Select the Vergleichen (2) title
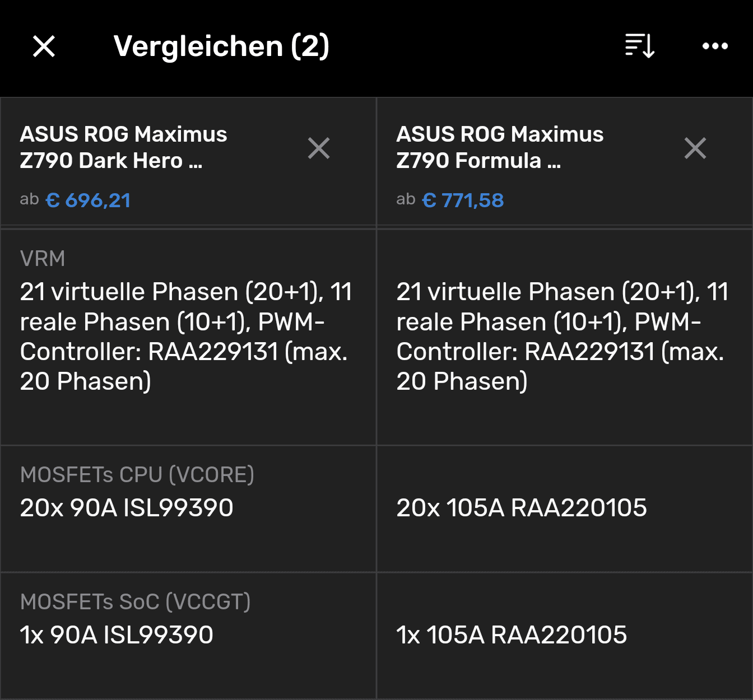This screenshot has width=753, height=700. pyautogui.click(x=221, y=46)
